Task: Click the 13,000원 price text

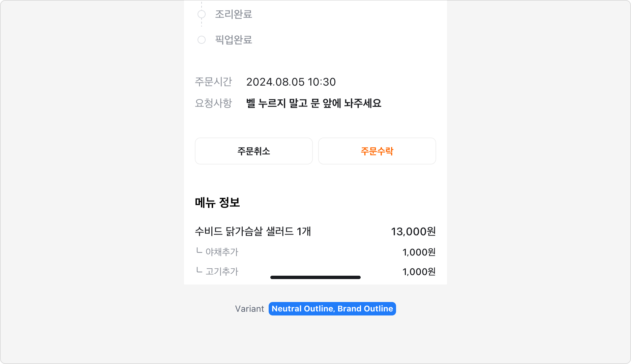Action: pos(413,232)
